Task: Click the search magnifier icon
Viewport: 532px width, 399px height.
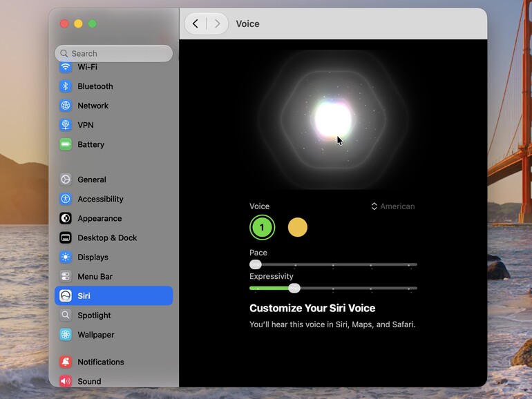Action: pyautogui.click(x=64, y=54)
